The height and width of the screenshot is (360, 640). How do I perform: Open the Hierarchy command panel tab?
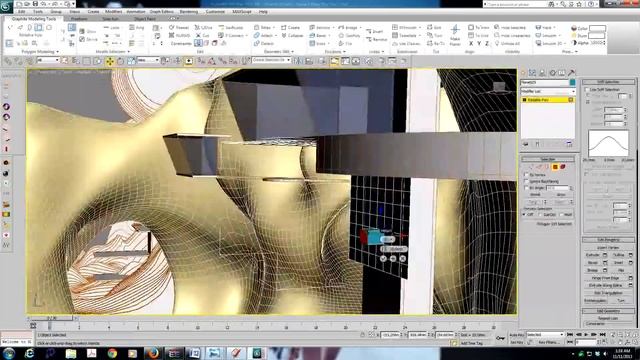(x=542, y=73)
